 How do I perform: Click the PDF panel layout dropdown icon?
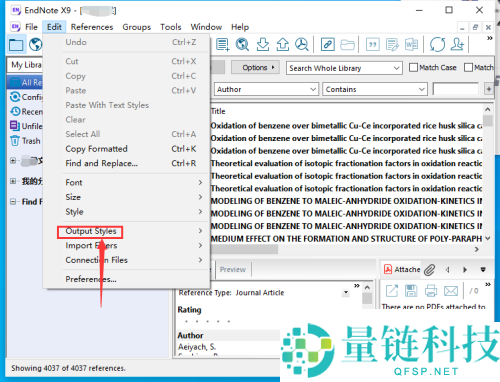coord(483,270)
